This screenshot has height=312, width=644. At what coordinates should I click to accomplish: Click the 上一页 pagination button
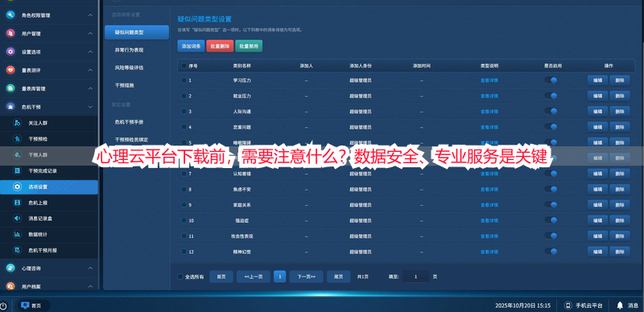pyautogui.click(x=254, y=277)
